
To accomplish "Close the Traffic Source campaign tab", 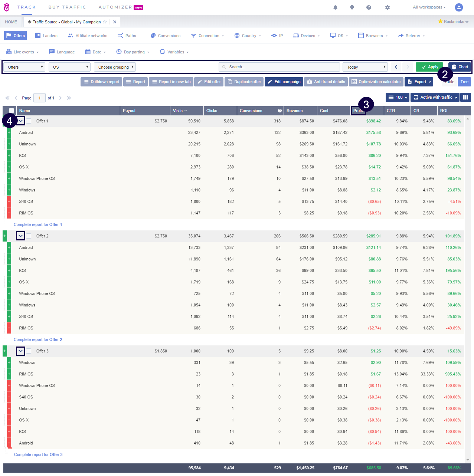I will [x=115, y=22].
